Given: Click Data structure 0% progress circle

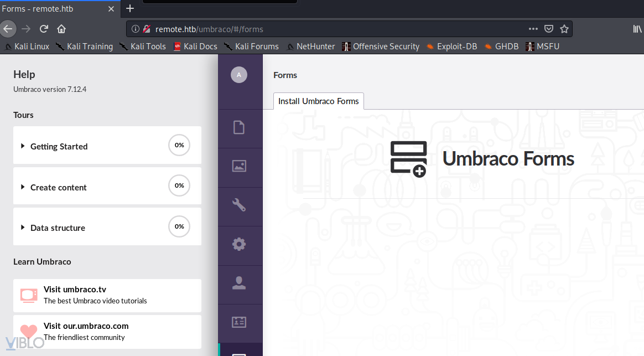Looking at the screenshot, I should (179, 226).
